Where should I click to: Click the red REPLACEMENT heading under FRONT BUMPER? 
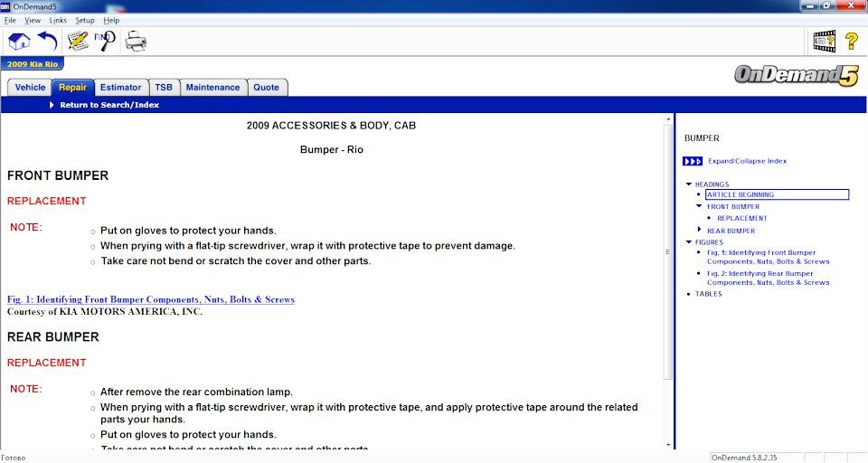(x=46, y=201)
